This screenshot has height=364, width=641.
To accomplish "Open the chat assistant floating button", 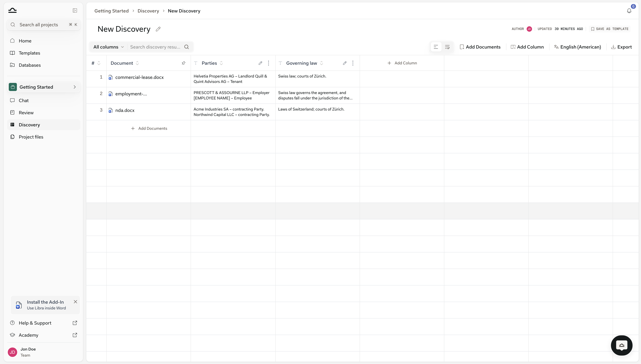I will point(622,345).
